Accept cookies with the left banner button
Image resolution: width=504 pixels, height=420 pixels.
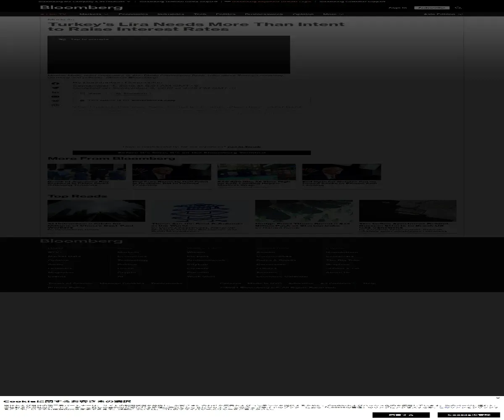coord(401,415)
